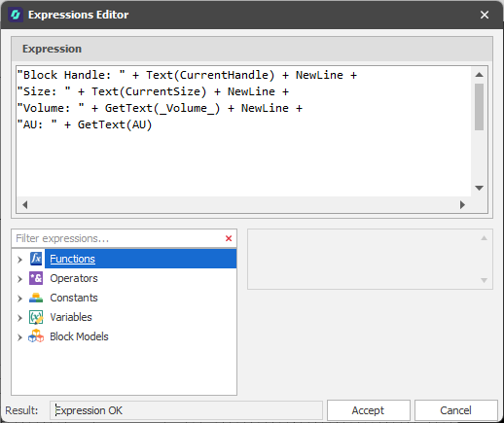This screenshot has height=423, width=504.
Task: Click the Variables (x) icon
Action: (x=36, y=317)
